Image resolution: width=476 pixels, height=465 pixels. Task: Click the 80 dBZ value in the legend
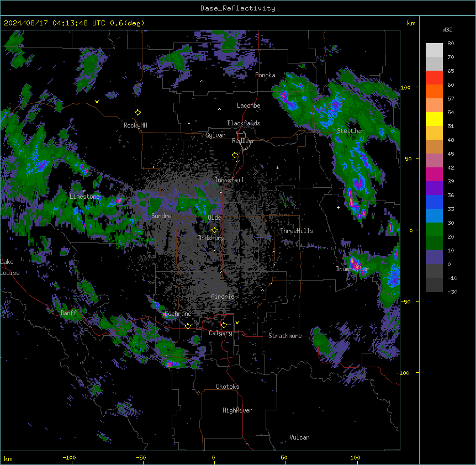451,44
